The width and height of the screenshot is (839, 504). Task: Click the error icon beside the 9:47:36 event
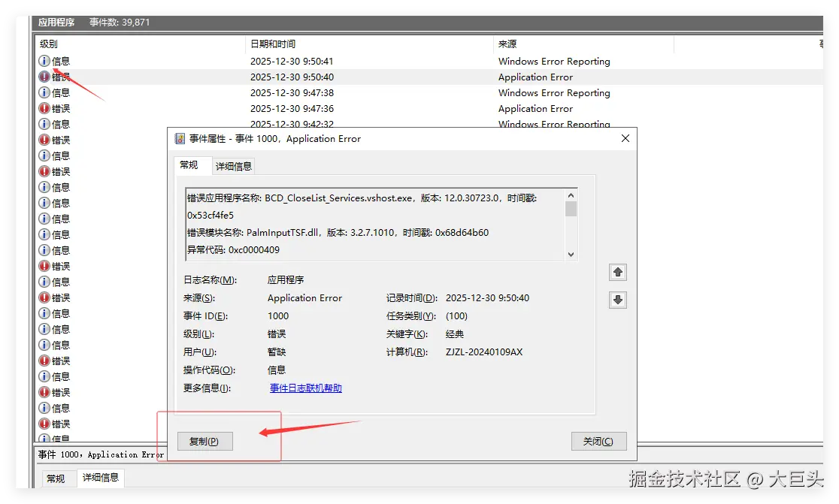(44, 108)
